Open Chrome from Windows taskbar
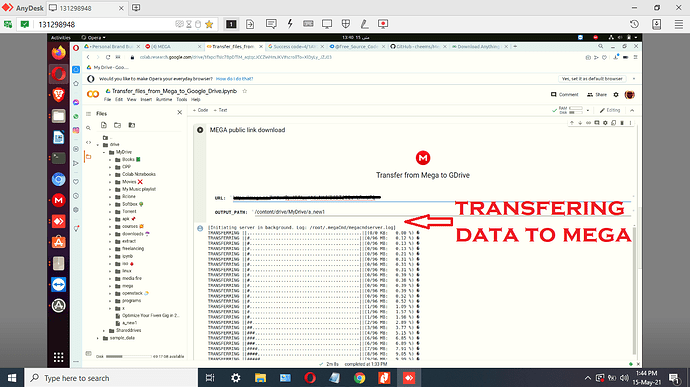 tap(360, 378)
